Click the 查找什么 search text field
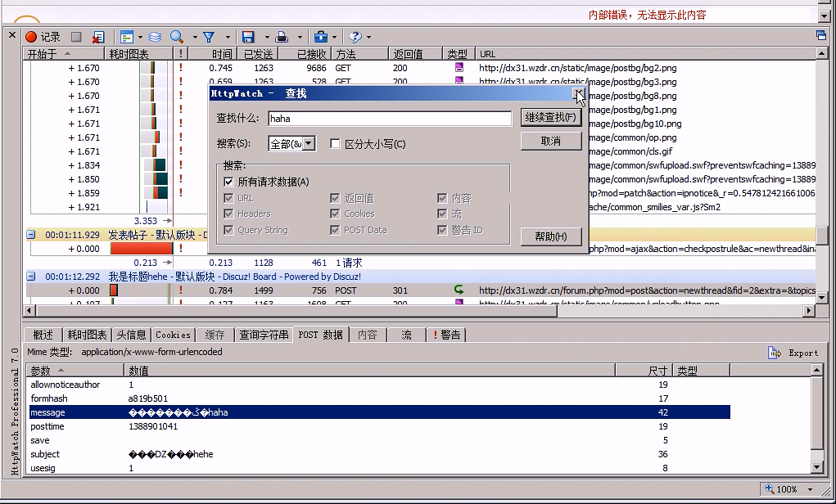 point(390,119)
